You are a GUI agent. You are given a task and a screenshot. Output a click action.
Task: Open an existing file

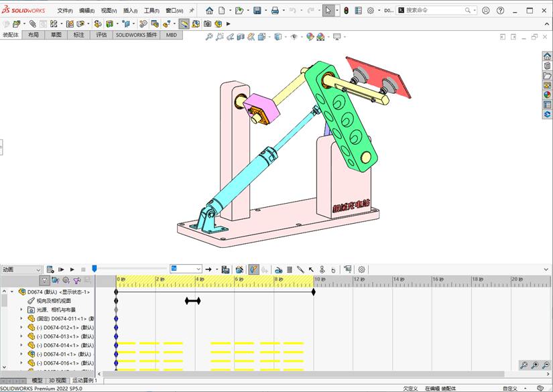point(239,11)
